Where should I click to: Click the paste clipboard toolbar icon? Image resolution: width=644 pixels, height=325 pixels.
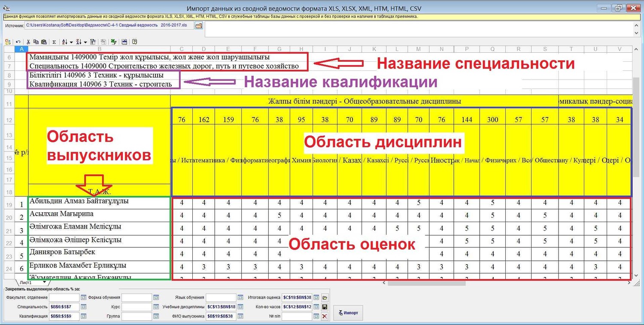pyautogui.click(x=44, y=42)
